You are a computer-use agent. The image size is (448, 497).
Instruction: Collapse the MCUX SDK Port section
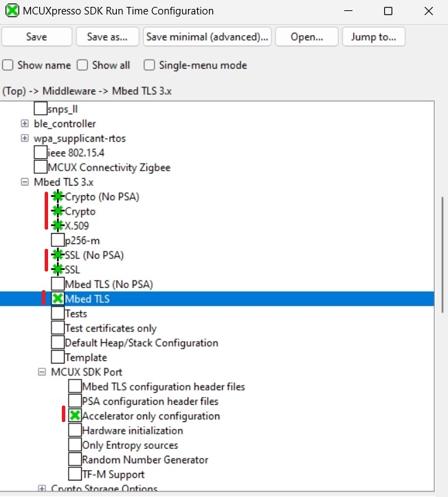tap(42, 372)
